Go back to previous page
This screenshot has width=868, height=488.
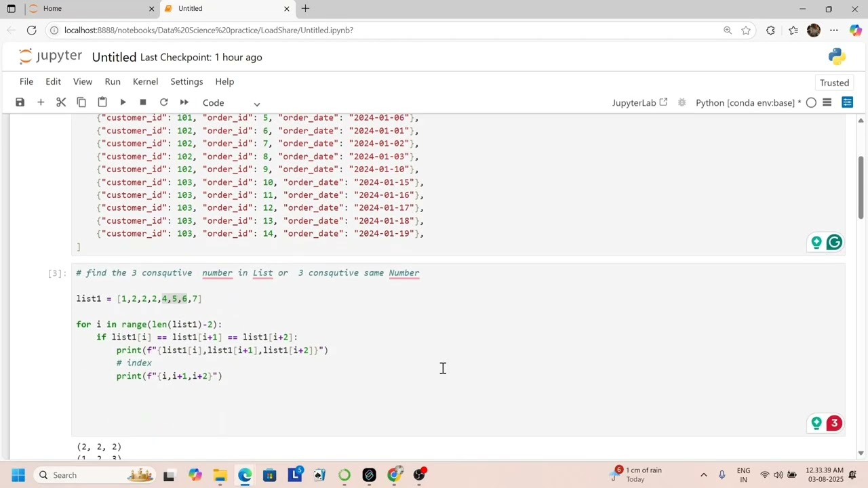(10, 30)
